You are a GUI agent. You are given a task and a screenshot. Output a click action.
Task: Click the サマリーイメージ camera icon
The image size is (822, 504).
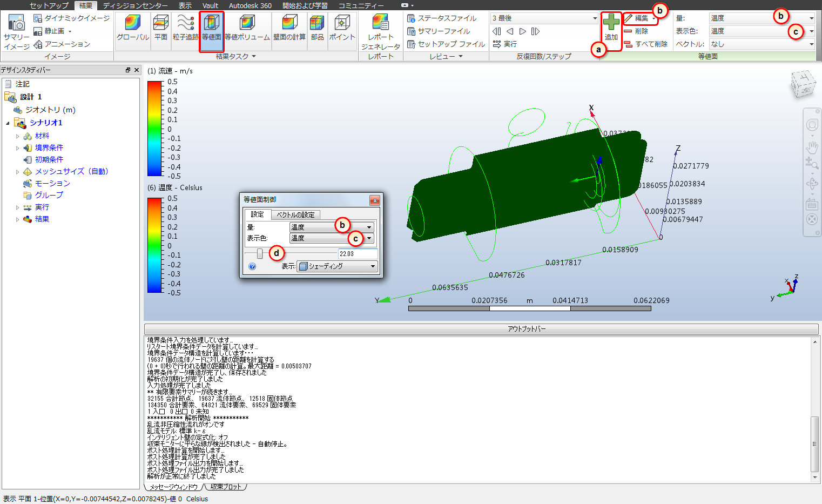click(17, 22)
